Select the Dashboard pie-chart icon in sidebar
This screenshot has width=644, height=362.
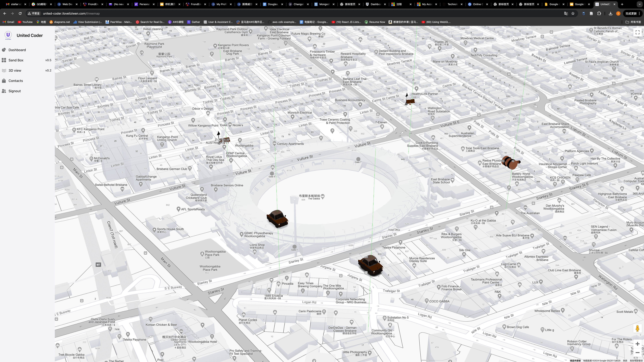click(4, 50)
